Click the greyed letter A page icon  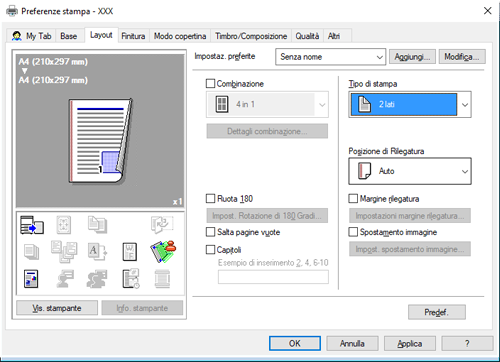(x=97, y=252)
